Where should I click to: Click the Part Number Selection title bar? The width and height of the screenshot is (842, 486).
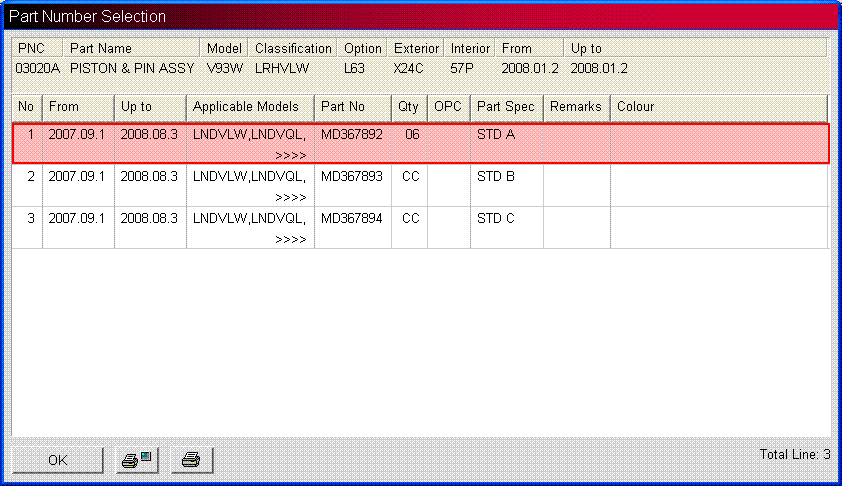point(420,16)
